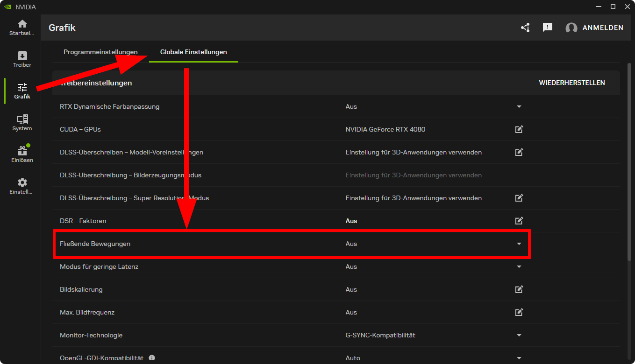Screen dimensions: 635x364
Task: Open the Startseite sidebar icon
Action: click(21, 28)
